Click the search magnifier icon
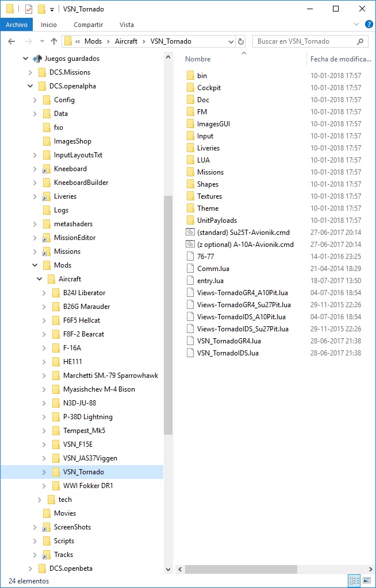The height and width of the screenshot is (588, 376). (360, 41)
